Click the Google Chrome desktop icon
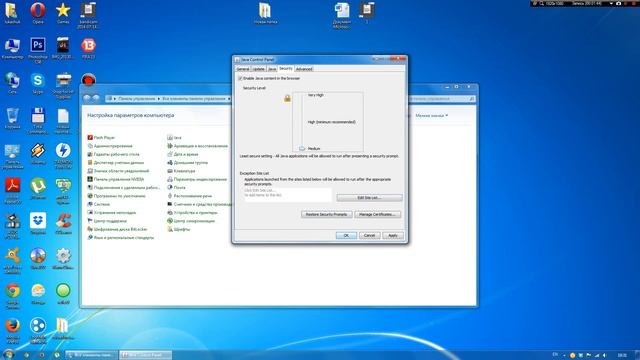 (x=12, y=291)
